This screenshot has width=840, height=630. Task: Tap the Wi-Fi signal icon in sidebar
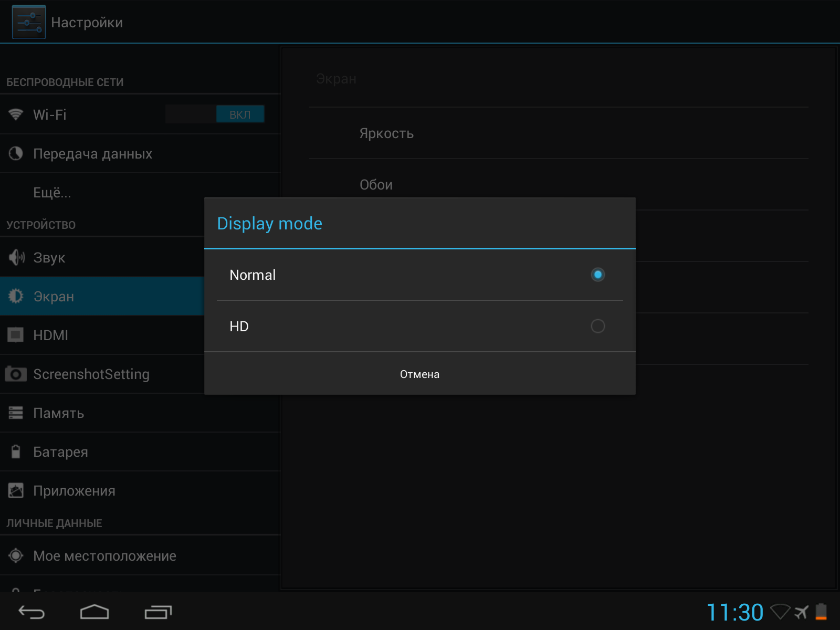coord(16,114)
